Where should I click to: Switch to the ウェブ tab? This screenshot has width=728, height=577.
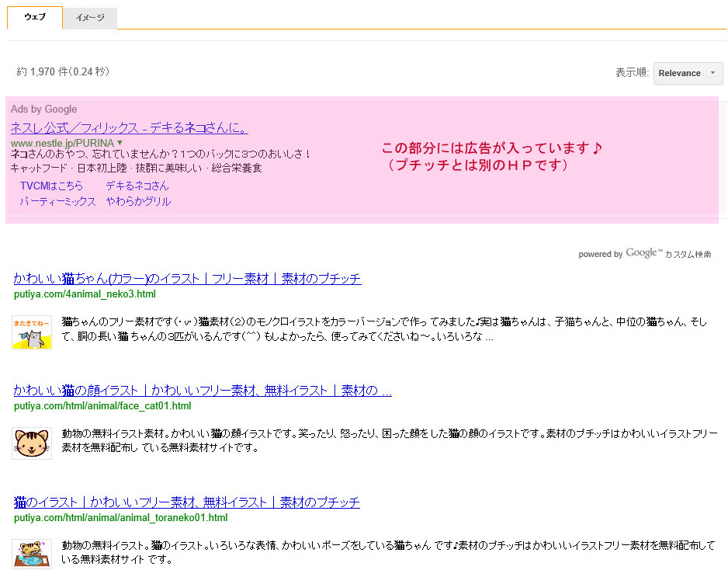coord(35,17)
